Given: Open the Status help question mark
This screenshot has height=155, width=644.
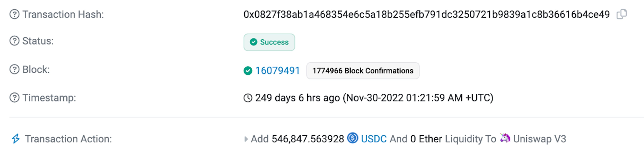Looking at the screenshot, I should 14,41.
